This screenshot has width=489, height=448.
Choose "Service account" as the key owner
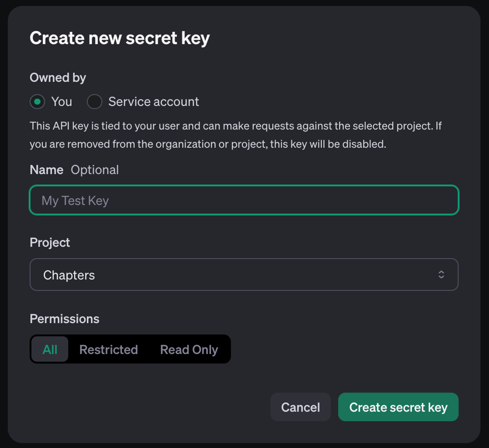95,102
